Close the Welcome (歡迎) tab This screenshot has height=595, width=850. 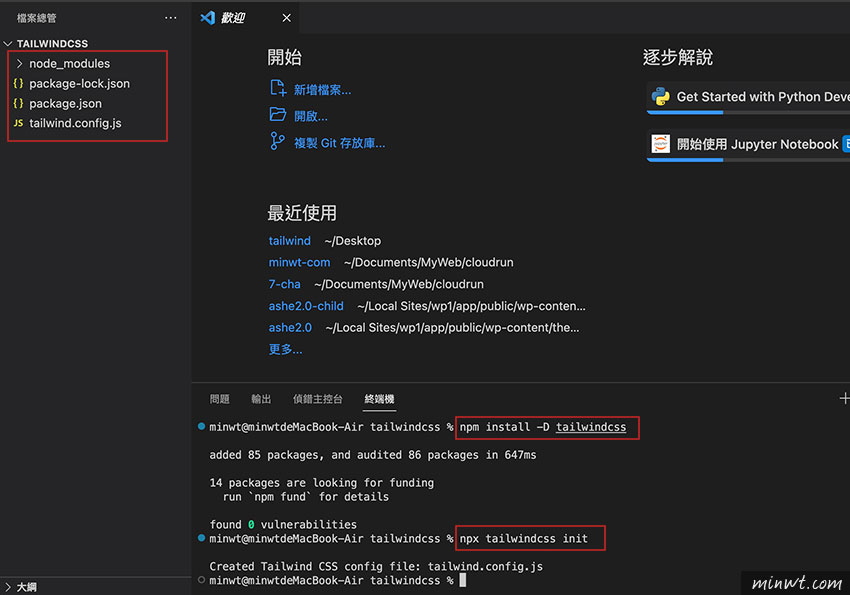click(x=287, y=18)
